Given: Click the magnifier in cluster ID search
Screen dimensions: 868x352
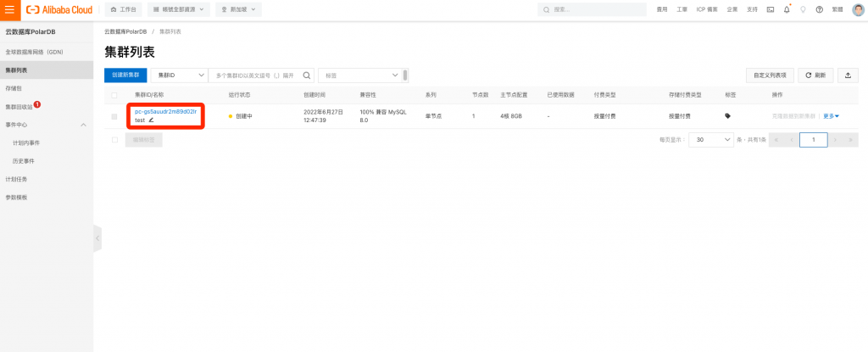Looking at the screenshot, I should pos(307,75).
